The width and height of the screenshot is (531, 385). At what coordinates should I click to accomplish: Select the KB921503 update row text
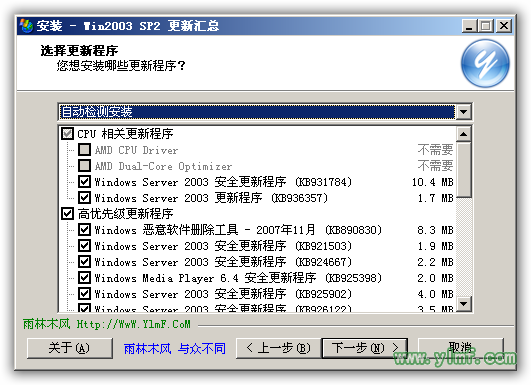point(223,246)
